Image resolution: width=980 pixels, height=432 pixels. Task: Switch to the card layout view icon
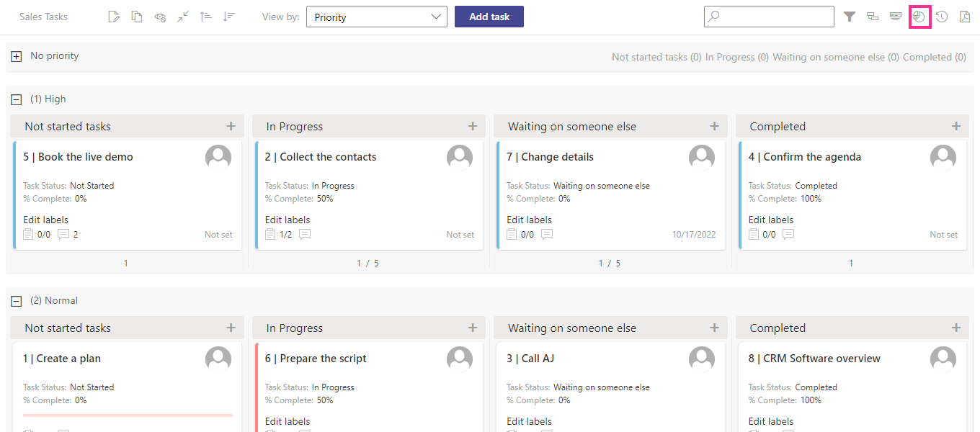pos(896,16)
